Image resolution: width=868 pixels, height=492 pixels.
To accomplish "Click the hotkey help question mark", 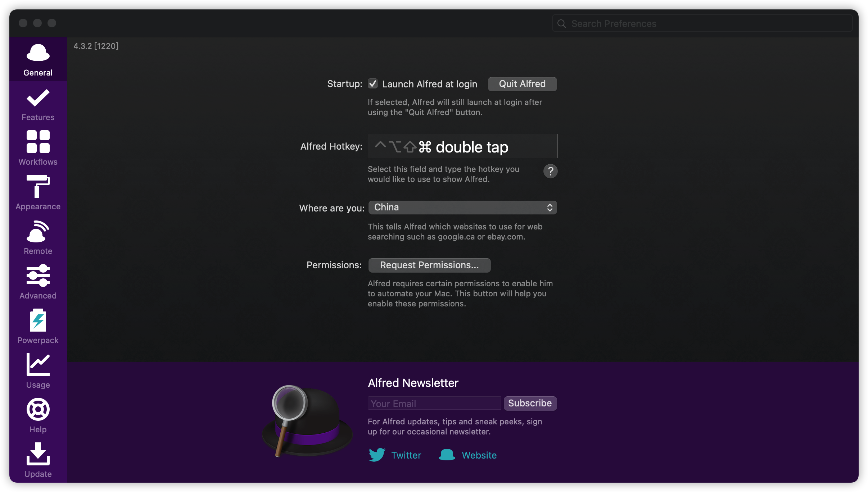I will 550,171.
